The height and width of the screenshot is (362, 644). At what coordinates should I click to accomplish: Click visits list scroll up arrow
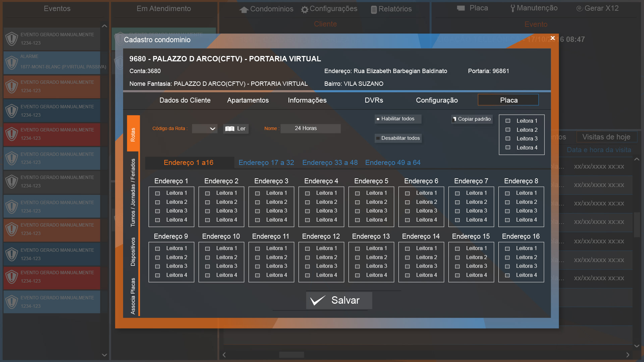pyautogui.click(x=637, y=160)
